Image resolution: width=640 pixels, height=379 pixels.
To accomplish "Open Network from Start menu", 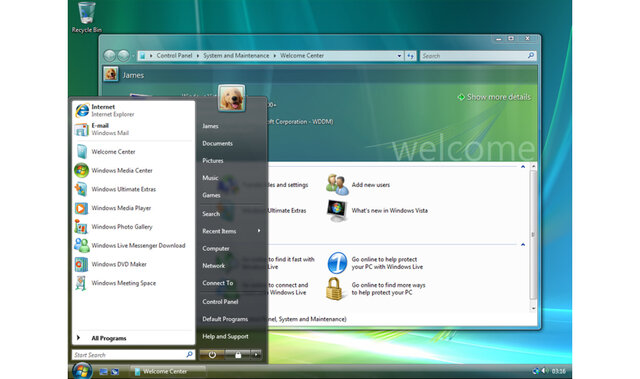I will (213, 266).
